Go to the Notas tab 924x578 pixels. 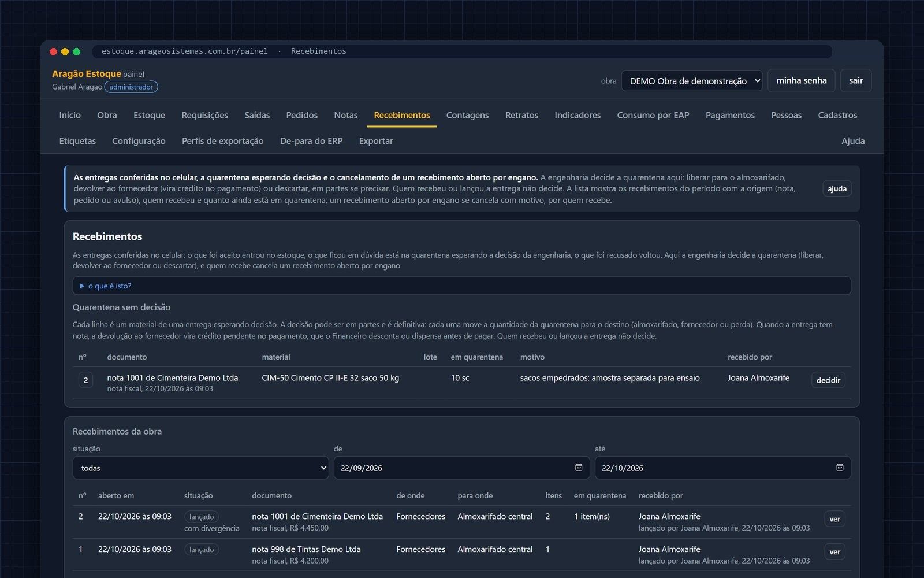[x=345, y=115]
